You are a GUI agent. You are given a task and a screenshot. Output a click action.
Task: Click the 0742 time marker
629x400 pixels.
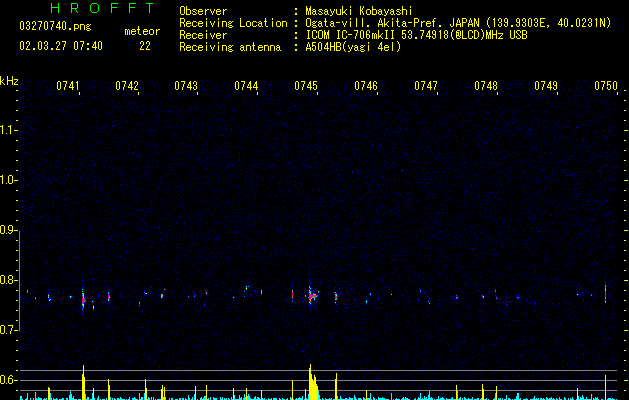coord(127,86)
